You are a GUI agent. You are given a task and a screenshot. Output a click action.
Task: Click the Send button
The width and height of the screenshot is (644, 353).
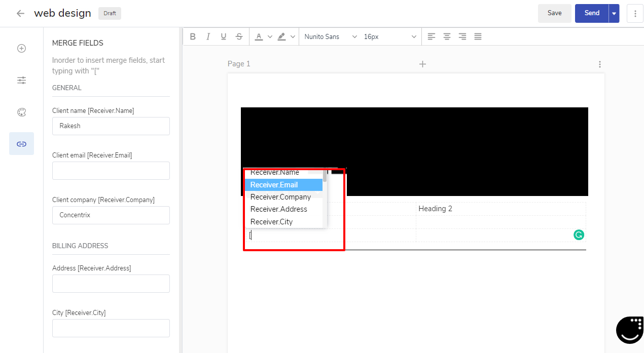[x=592, y=13]
